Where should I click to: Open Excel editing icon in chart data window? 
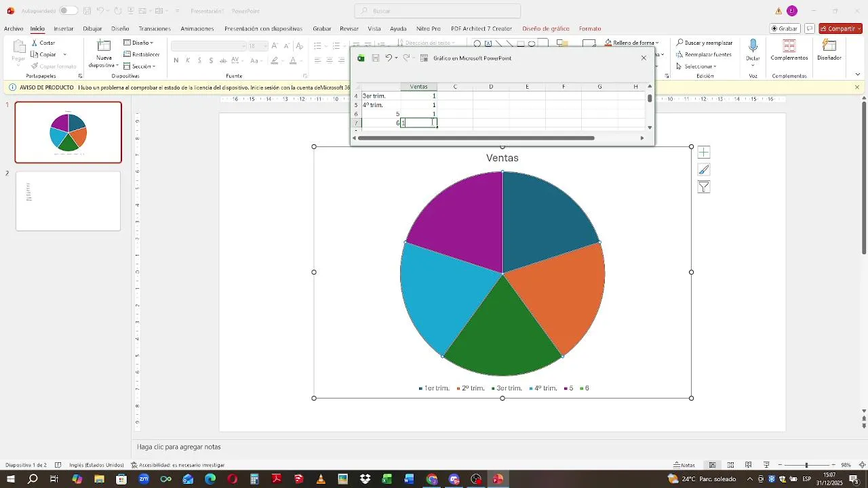361,58
